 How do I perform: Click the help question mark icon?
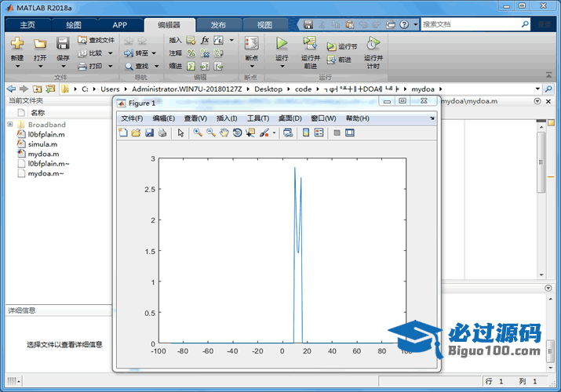click(x=404, y=24)
